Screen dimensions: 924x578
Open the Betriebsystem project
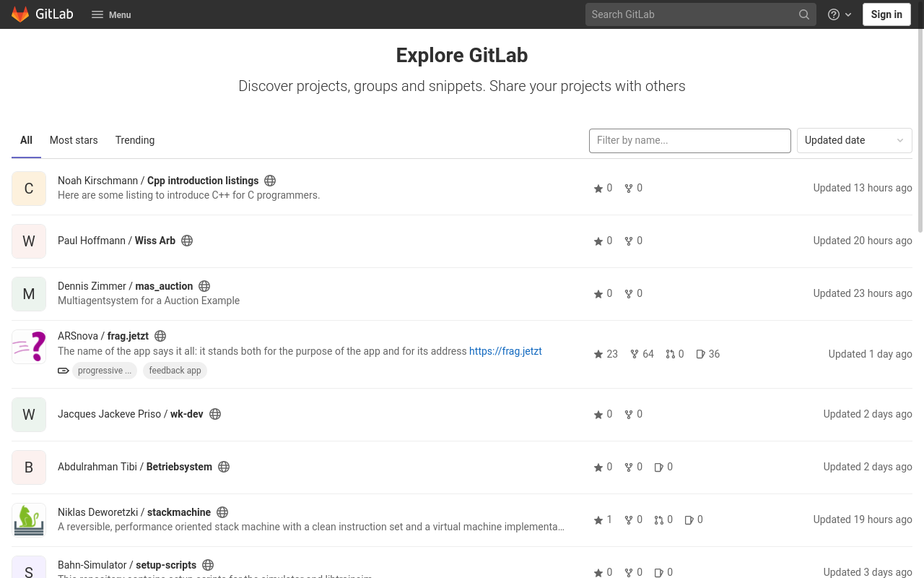coord(135,467)
